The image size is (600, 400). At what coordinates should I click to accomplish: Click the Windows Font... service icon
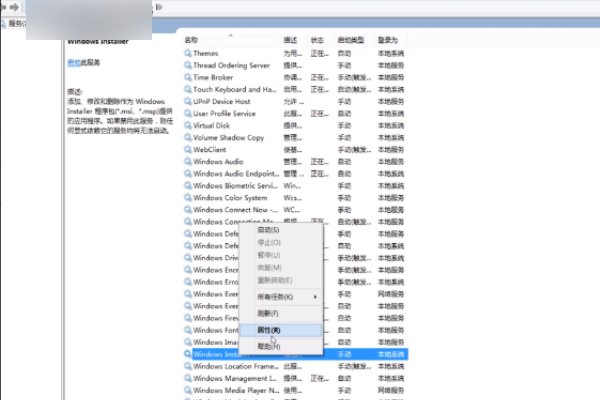point(188,330)
